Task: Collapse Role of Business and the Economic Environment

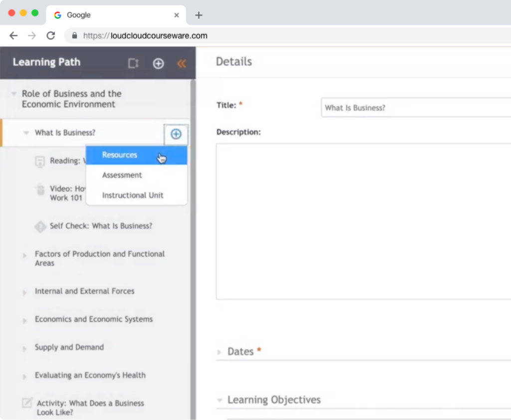Action: (13, 93)
